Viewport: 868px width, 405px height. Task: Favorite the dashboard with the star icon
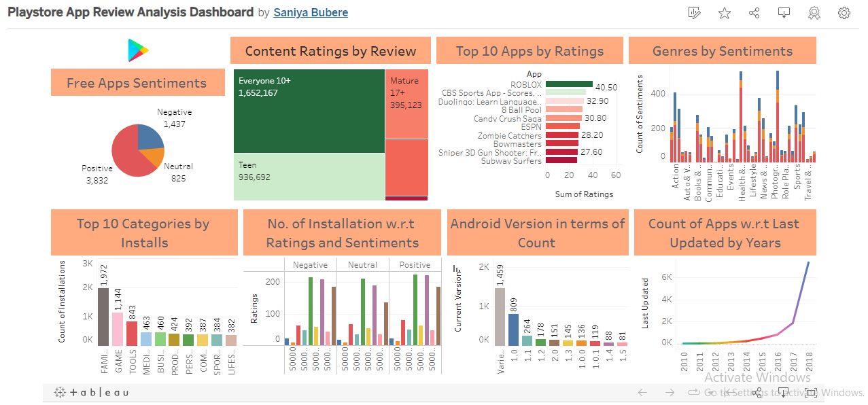point(725,13)
